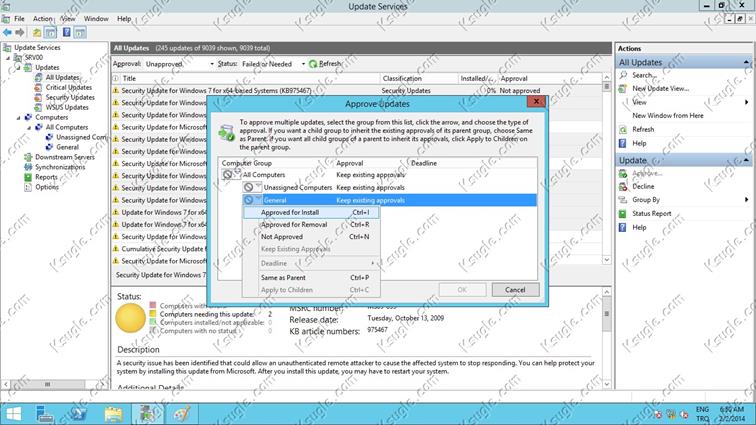The image size is (756, 425).
Task: Collapse the Computers tree node
Action: 19,117
